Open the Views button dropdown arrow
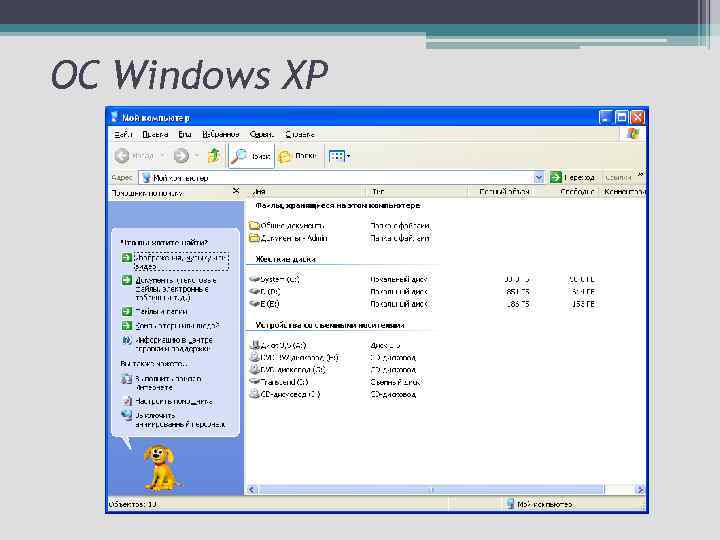The width and height of the screenshot is (720, 540). (349, 156)
